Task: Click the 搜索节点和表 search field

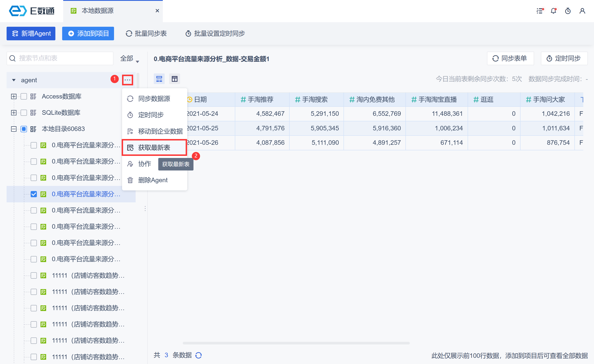Action: tap(60, 58)
